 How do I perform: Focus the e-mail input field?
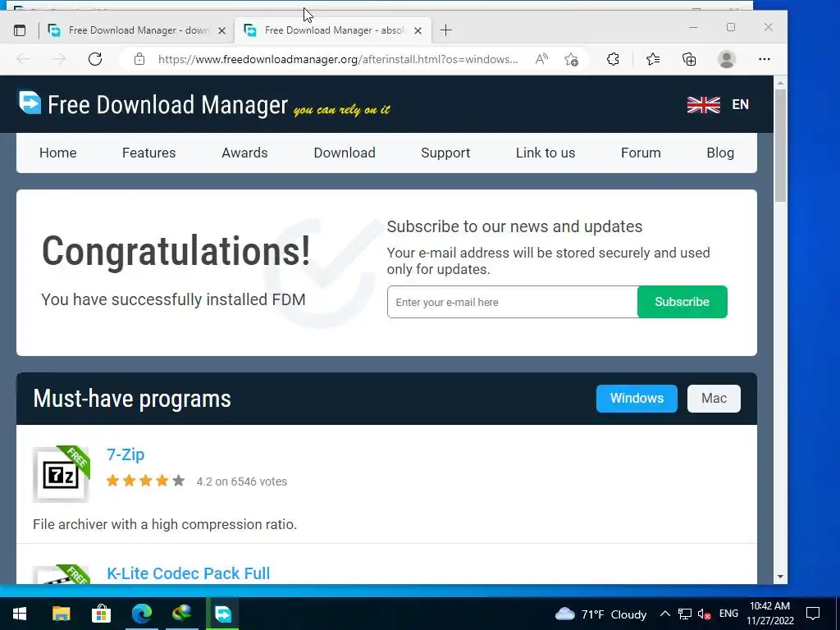click(513, 302)
